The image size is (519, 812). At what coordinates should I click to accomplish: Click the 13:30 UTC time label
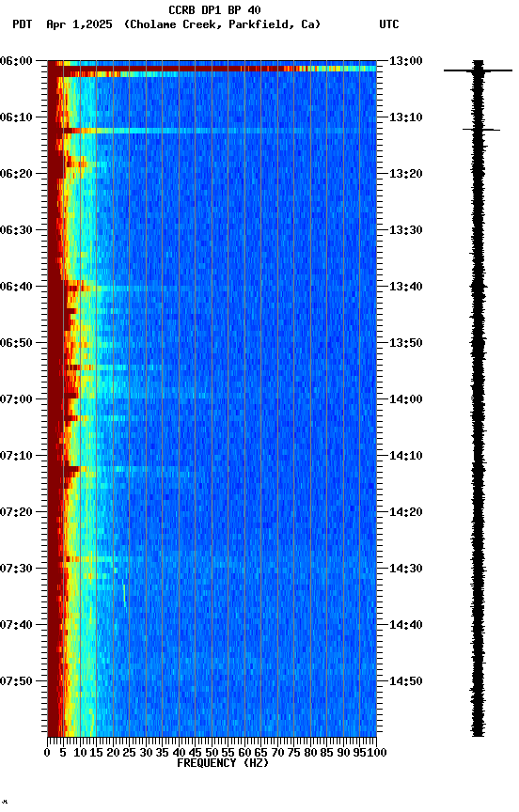click(x=406, y=230)
